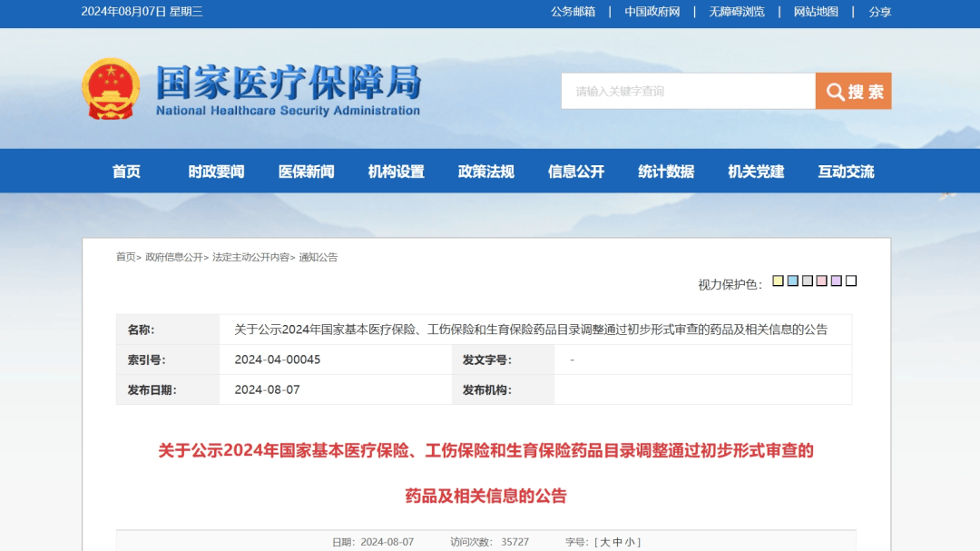Image resolution: width=980 pixels, height=551 pixels.
Task: Open 机构设置 navigation item
Action: (397, 172)
